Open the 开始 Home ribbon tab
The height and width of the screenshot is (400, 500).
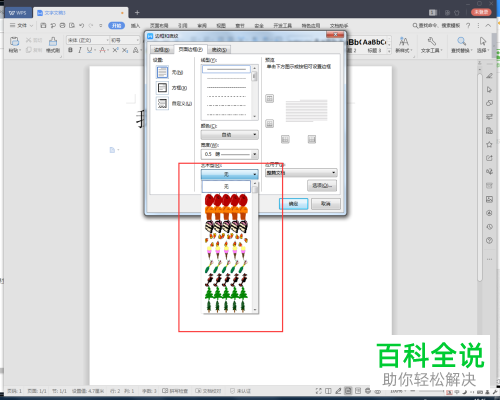click(116, 25)
